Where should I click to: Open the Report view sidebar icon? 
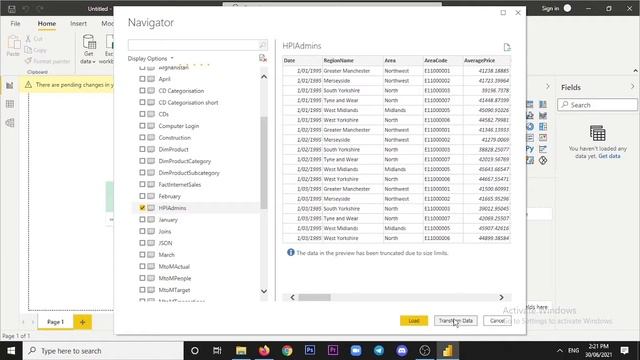(10, 85)
